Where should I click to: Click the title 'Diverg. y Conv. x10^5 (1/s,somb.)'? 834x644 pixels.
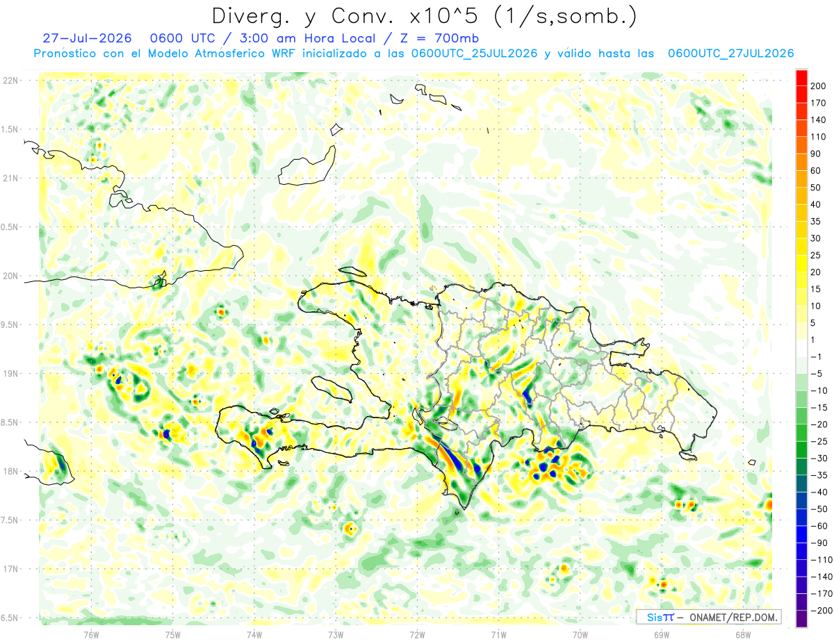coord(423,16)
